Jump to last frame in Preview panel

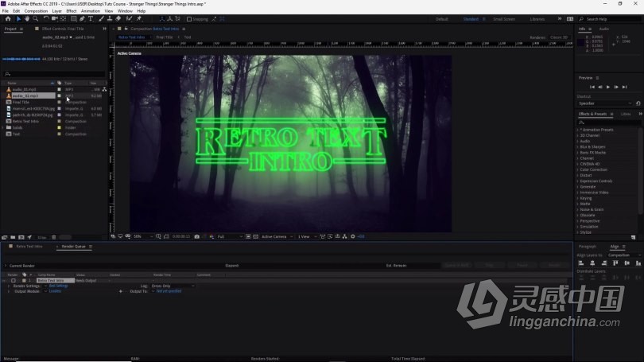click(625, 87)
